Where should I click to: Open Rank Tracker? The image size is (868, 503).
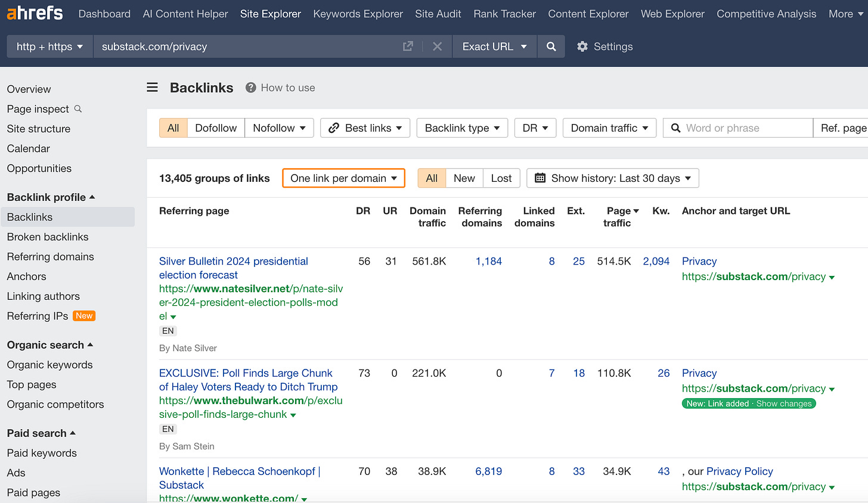(x=504, y=14)
